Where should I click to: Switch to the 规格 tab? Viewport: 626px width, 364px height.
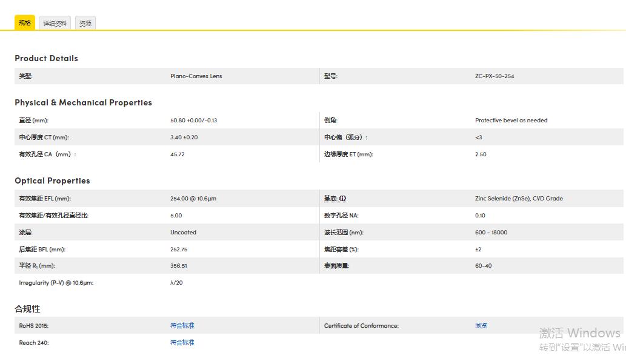pos(25,23)
